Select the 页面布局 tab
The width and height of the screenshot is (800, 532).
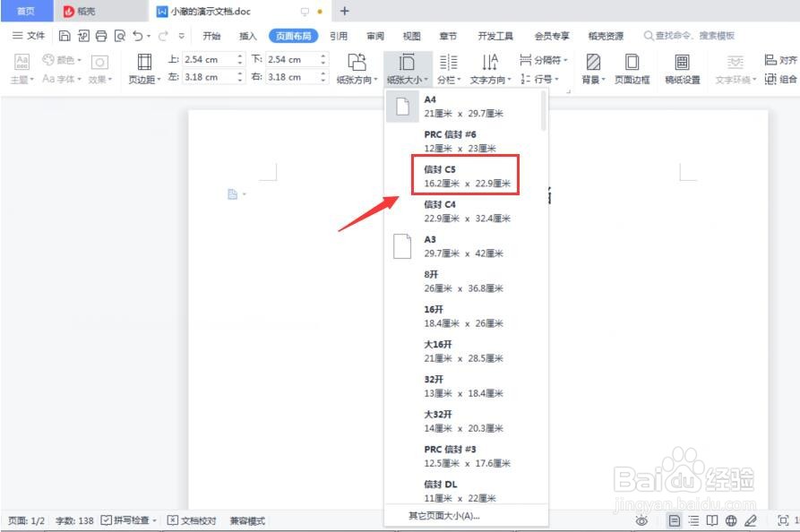[x=293, y=36]
